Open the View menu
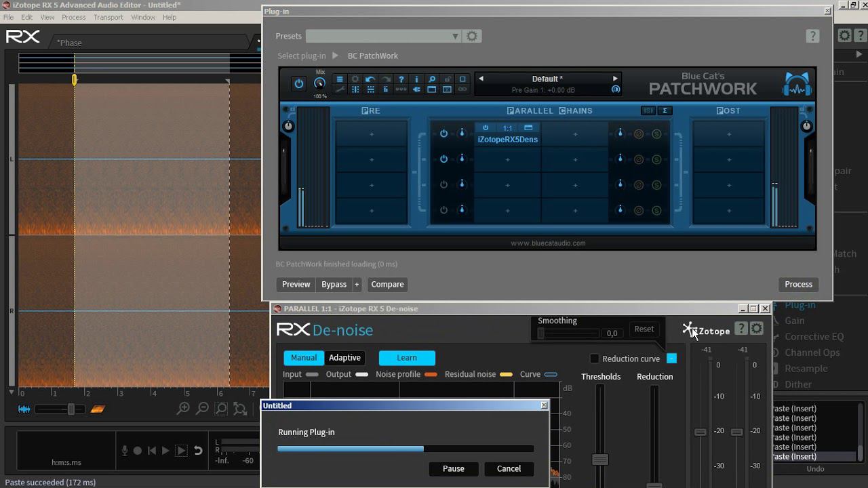The height and width of the screenshot is (488, 868). [47, 17]
